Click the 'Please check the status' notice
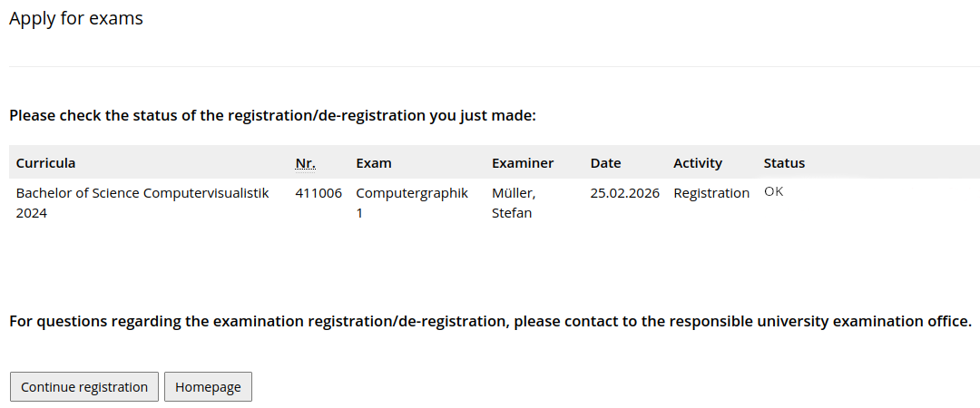Image resolution: width=980 pixels, height=408 pixels. [x=273, y=116]
